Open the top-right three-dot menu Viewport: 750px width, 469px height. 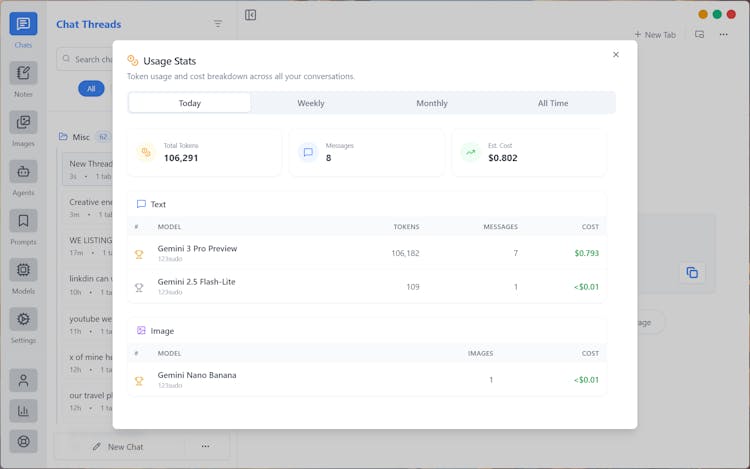click(724, 34)
